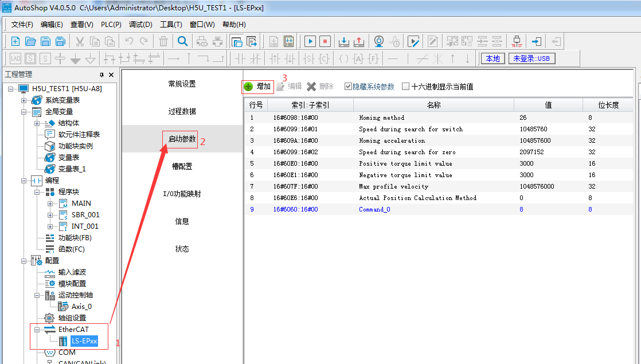Click the Find magnifier icon

click(x=183, y=41)
